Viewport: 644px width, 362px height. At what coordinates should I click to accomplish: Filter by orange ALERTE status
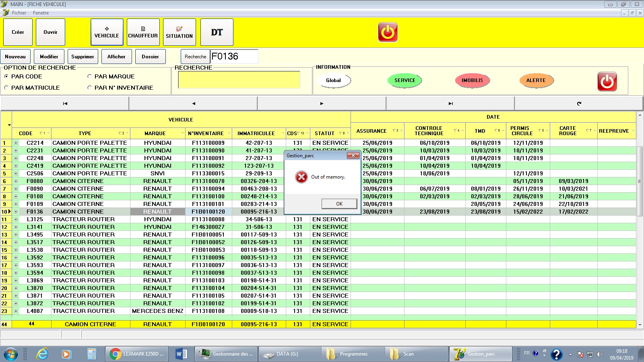[536, 80]
